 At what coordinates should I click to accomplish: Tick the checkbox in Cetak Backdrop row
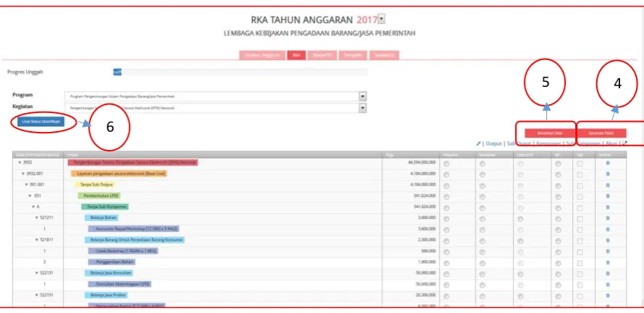click(580, 252)
